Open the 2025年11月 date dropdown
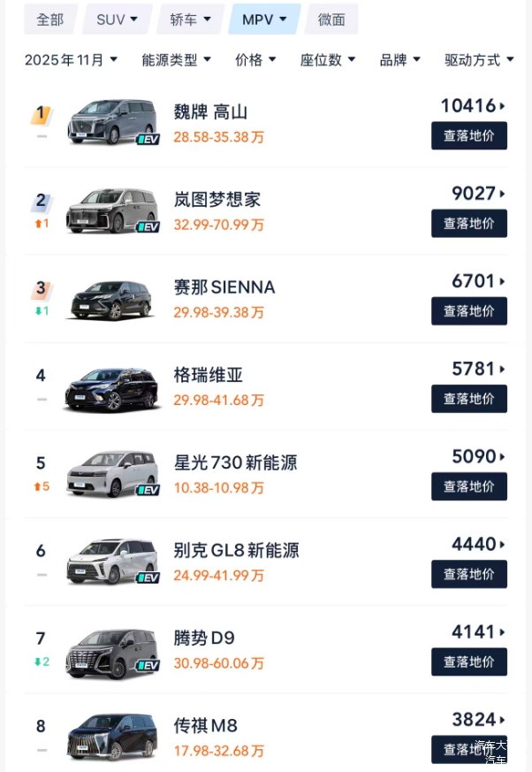This screenshot has height=772, width=532. [71, 60]
